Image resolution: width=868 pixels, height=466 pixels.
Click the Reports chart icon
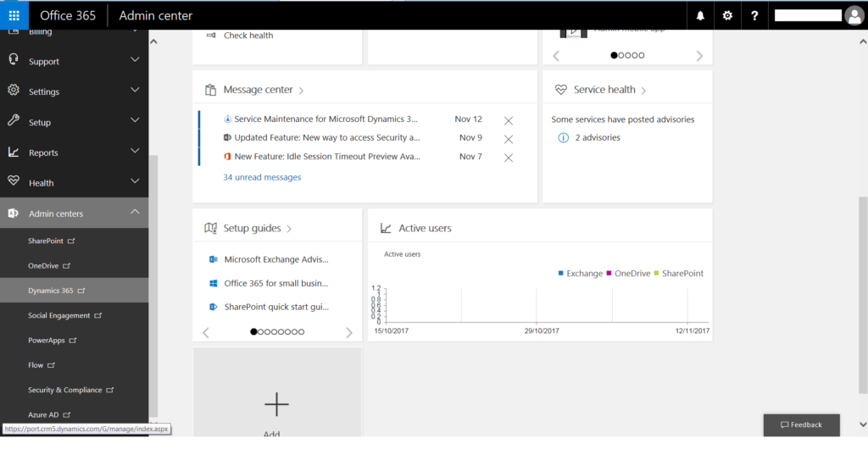(x=14, y=152)
